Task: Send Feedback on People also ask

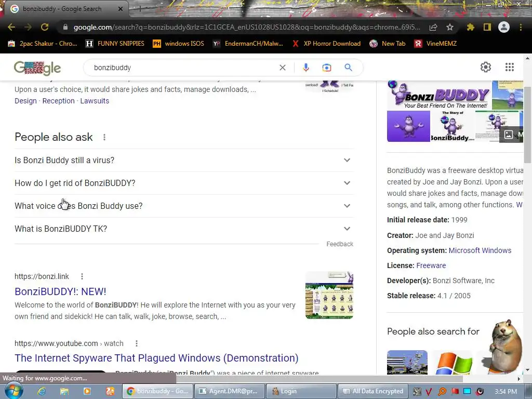Action: tap(340, 244)
